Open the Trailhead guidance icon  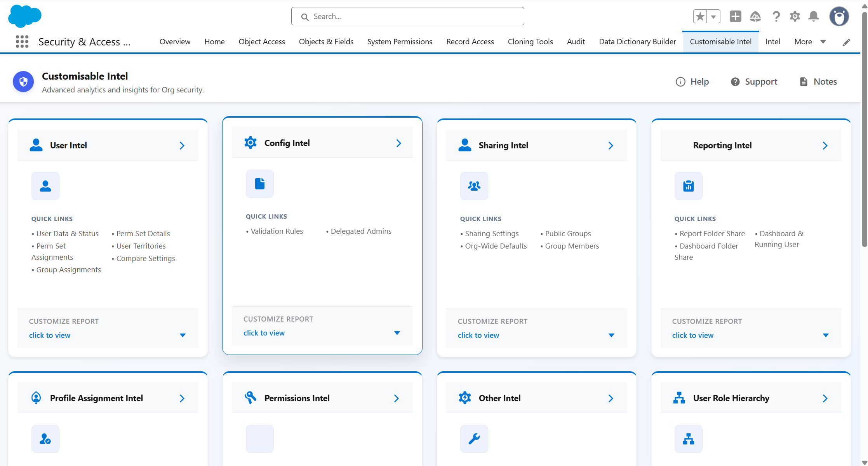[x=755, y=16]
